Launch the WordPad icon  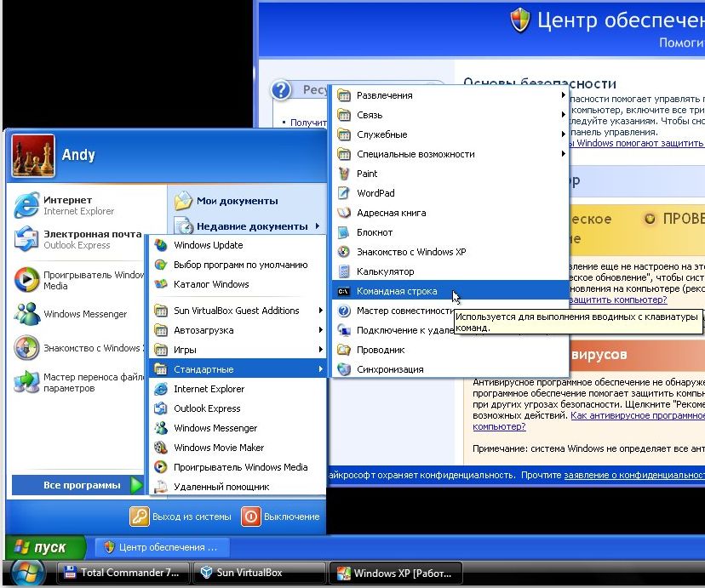point(344,193)
